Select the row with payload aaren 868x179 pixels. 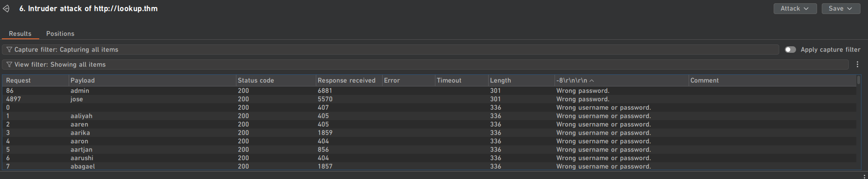(429, 124)
